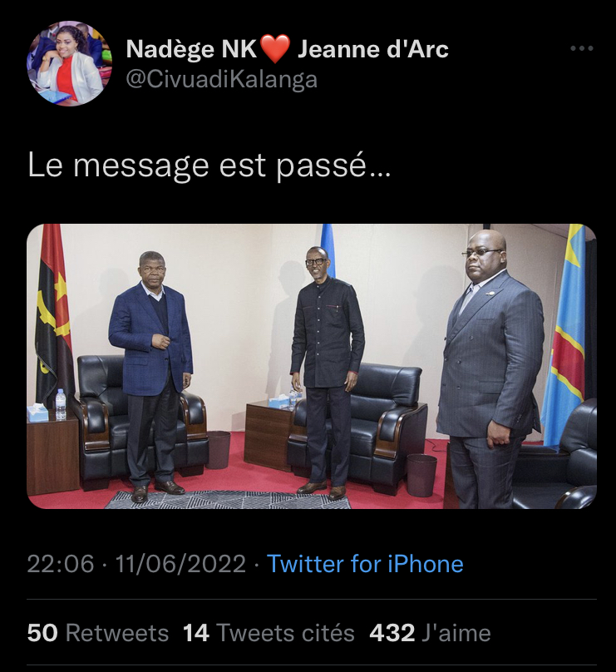616x672 pixels.
Task: Open the Nadège NK display name
Action: (191, 49)
